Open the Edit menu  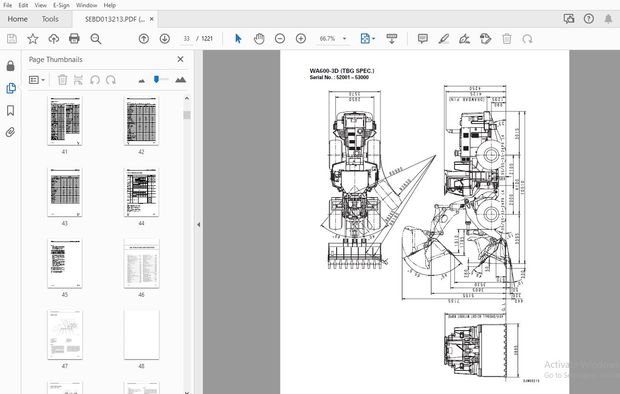click(23, 5)
